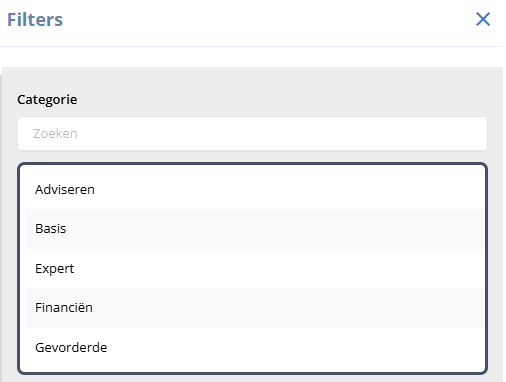
Task: Filter by Adviseren
Action: click(x=254, y=189)
